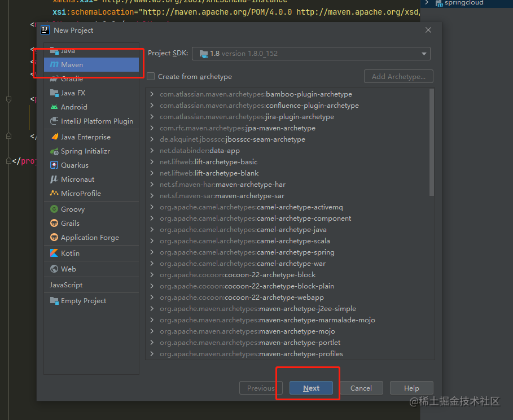Expand camel-archetype-activemq entry
The image size is (513, 420).
tap(152, 207)
